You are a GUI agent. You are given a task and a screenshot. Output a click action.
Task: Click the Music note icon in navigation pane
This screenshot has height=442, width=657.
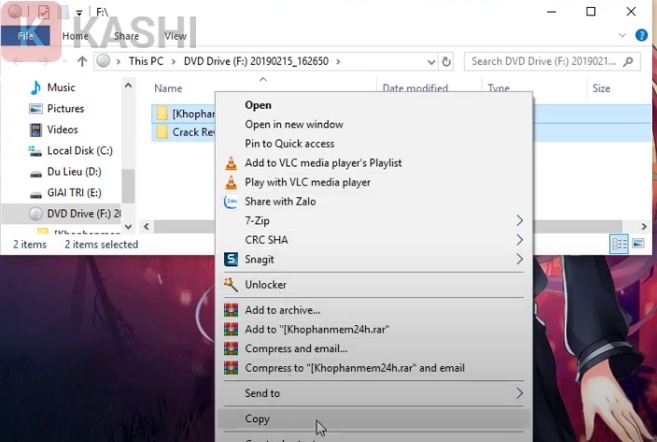tap(36, 88)
